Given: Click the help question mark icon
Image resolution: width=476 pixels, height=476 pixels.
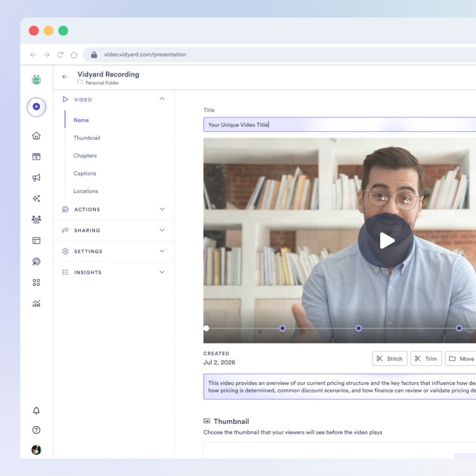Looking at the screenshot, I should tap(36, 430).
